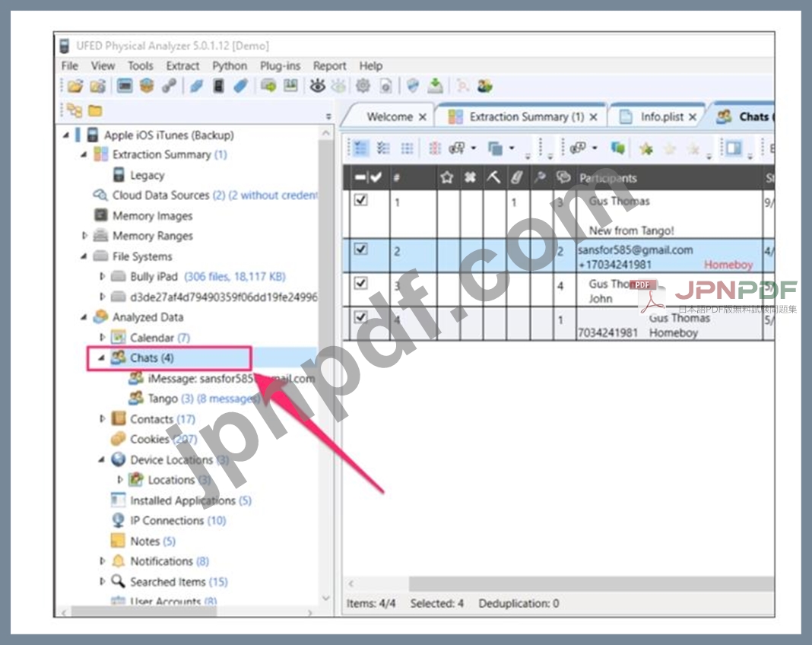Click the Participants column header

(668, 178)
